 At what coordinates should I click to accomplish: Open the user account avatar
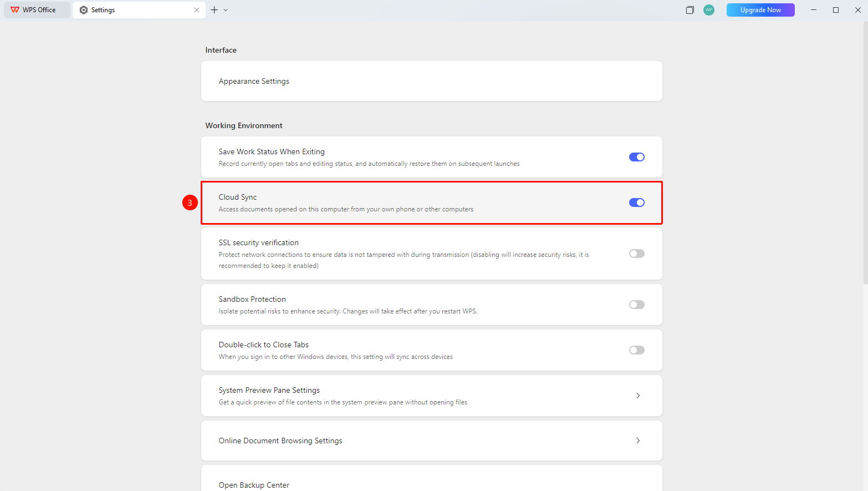[x=709, y=10]
